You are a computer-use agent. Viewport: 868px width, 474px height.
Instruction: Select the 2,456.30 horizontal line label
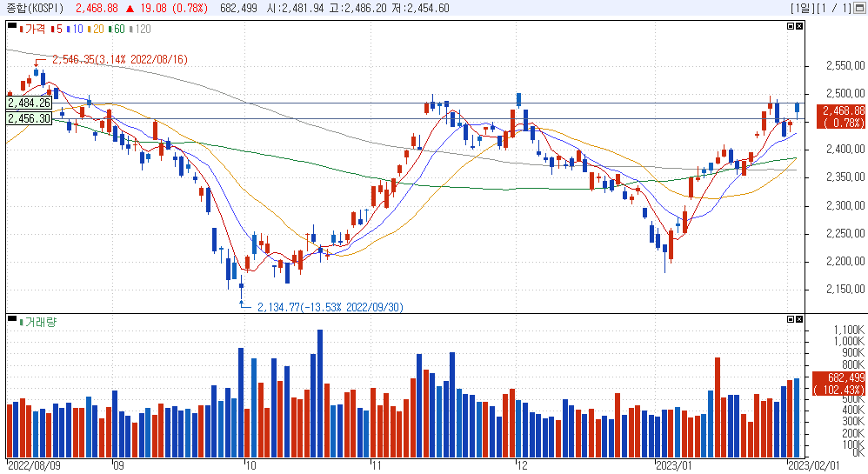29,118
